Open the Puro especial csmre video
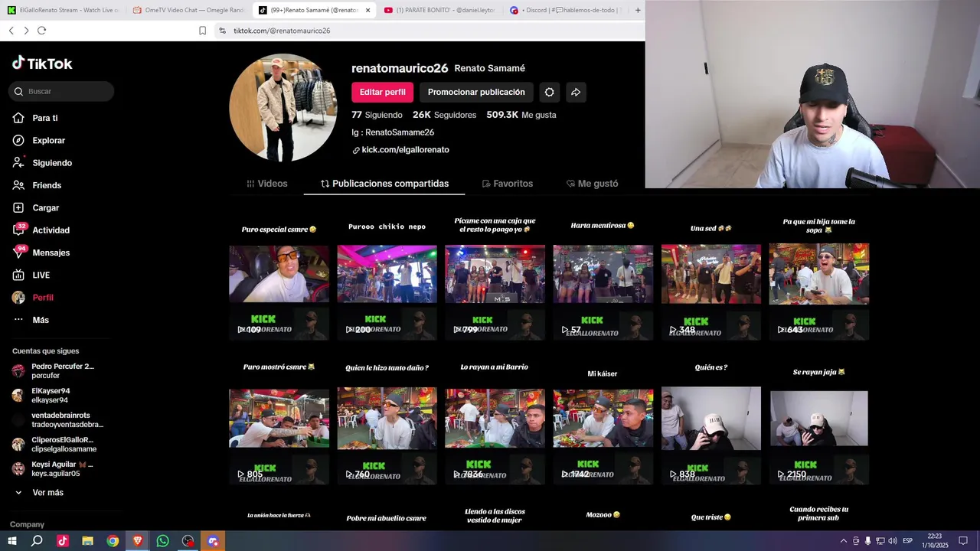 coord(279,275)
